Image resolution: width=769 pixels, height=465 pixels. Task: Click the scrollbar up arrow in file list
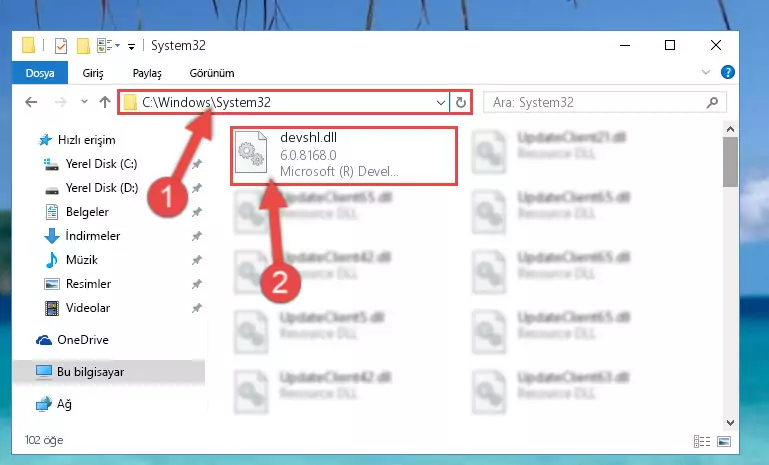click(730, 129)
